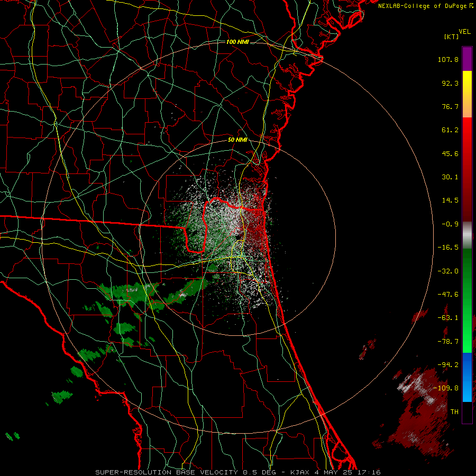The width and height of the screenshot is (476, 476).
Task: Click the -32.0 velocity scale value
Action: (448, 271)
